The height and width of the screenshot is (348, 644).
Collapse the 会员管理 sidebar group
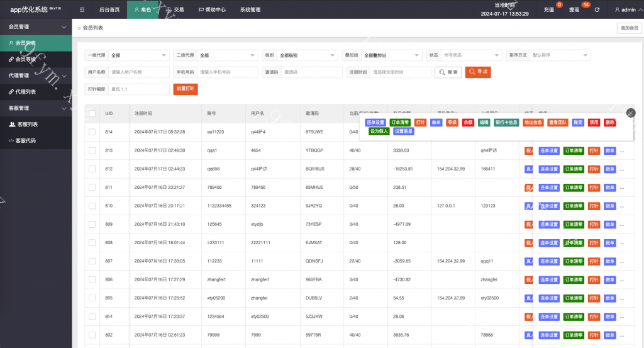point(36,26)
